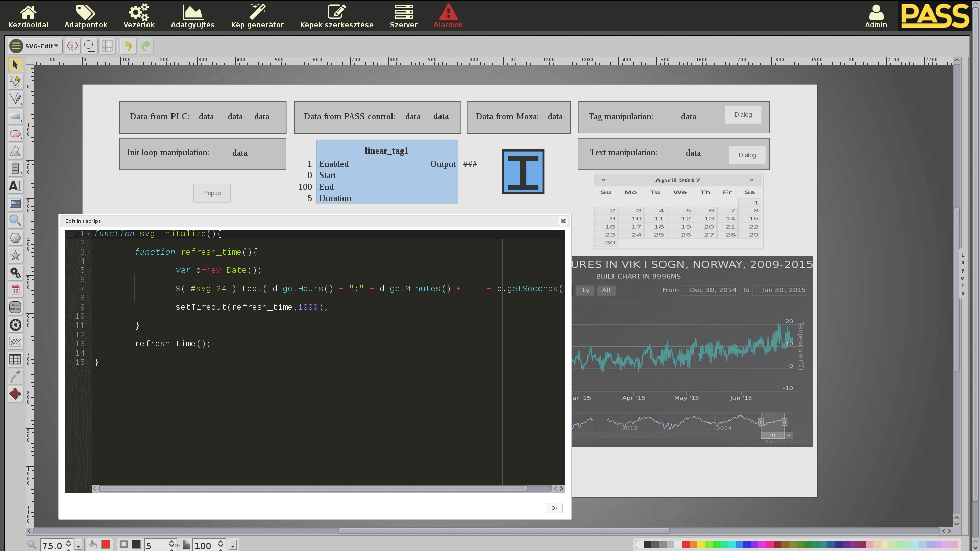Open the Admin user menu
Image resolution: width=980 pixels, height=551 pixels.
(x=876, y=16)
